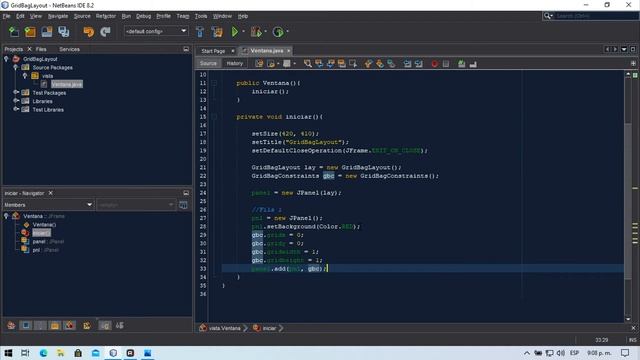Open the notification center icon in taskbar
This screenshot has width=640, height=360.
pos(625,353)
